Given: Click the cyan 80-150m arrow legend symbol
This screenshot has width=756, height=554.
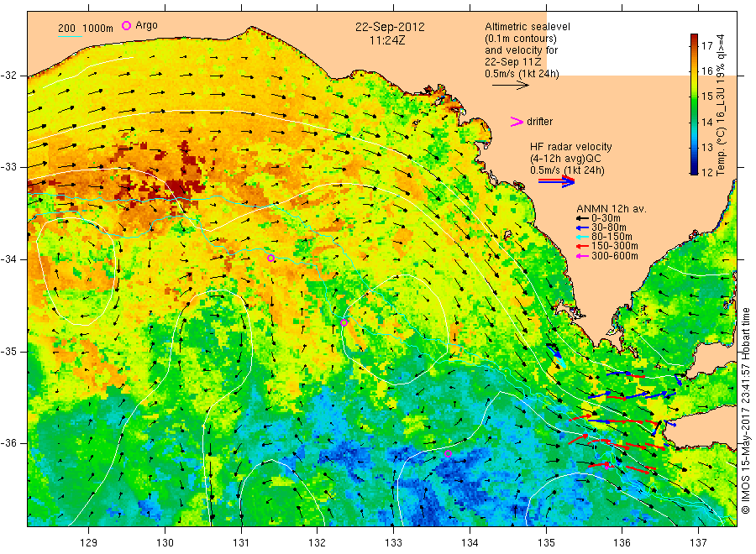Looking at the screenshot, I should click(582, 237).
